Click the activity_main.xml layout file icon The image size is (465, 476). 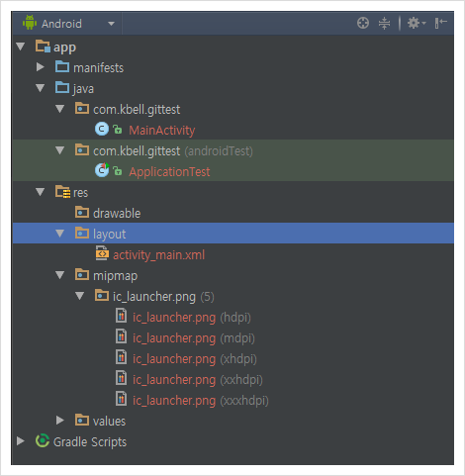(102, 253)
